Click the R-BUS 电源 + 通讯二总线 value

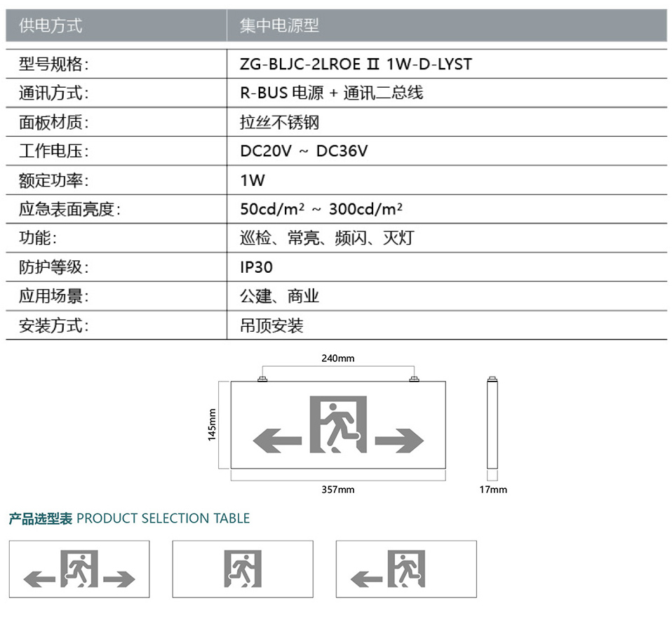(x=331, y=93)
